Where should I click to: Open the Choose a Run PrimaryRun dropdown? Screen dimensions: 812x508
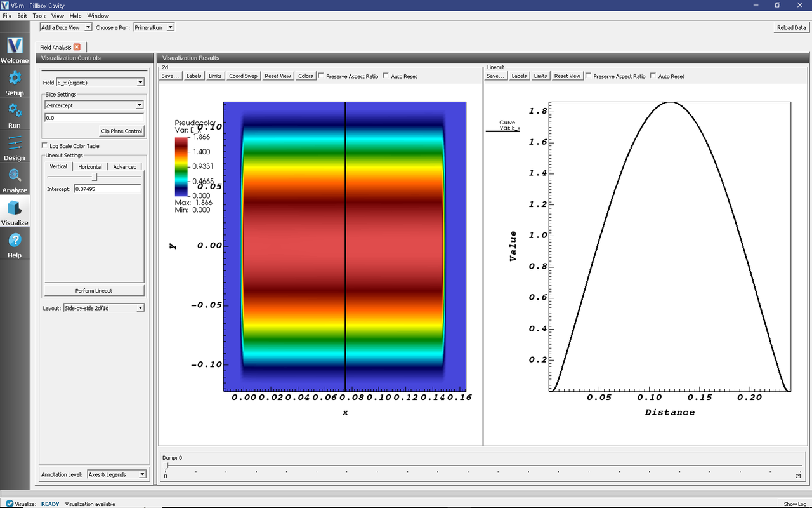[x=154, y=27]
